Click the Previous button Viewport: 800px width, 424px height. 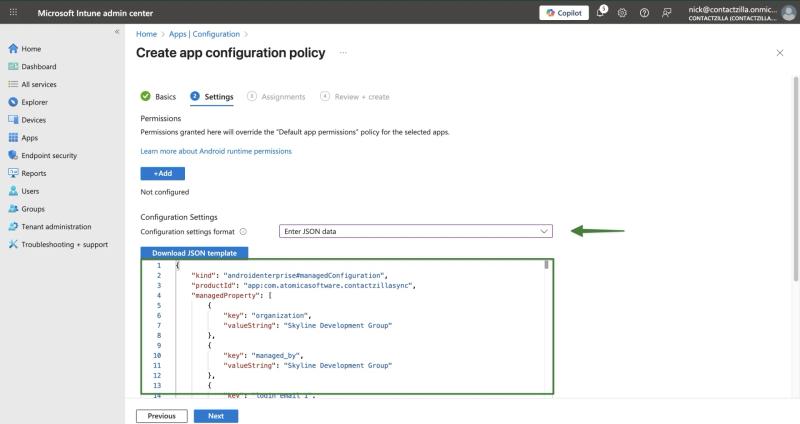[162, 416]
